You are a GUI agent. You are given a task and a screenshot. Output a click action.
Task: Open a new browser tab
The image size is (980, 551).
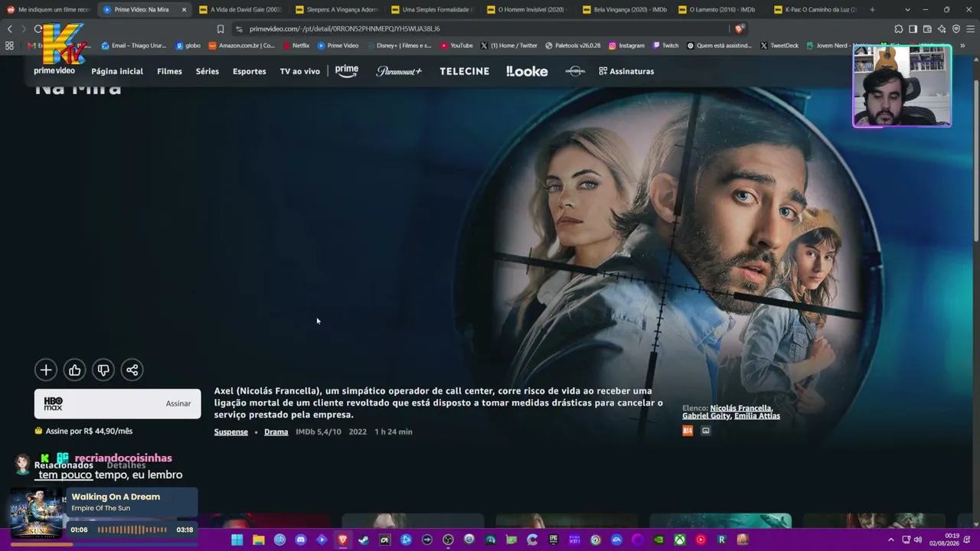coord(872,10)
